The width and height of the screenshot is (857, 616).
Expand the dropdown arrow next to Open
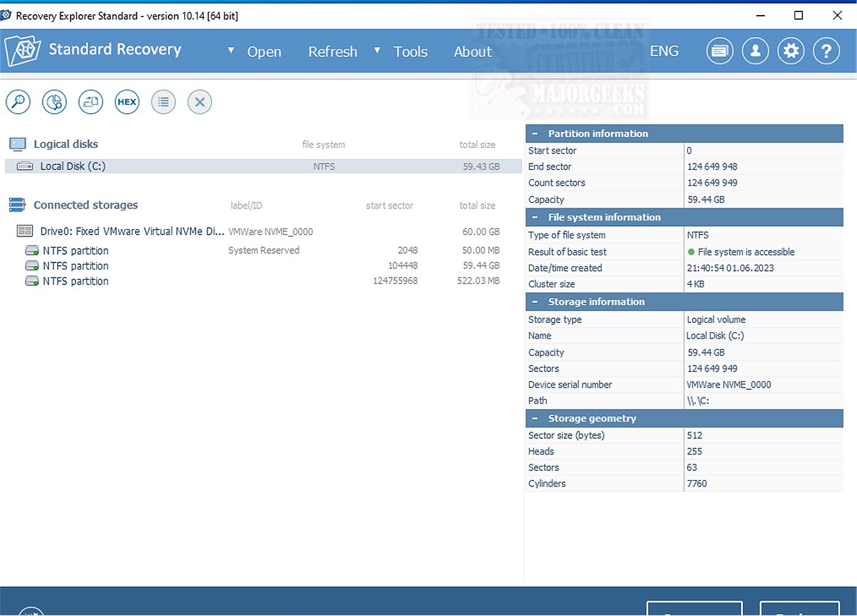coord(230,51)
